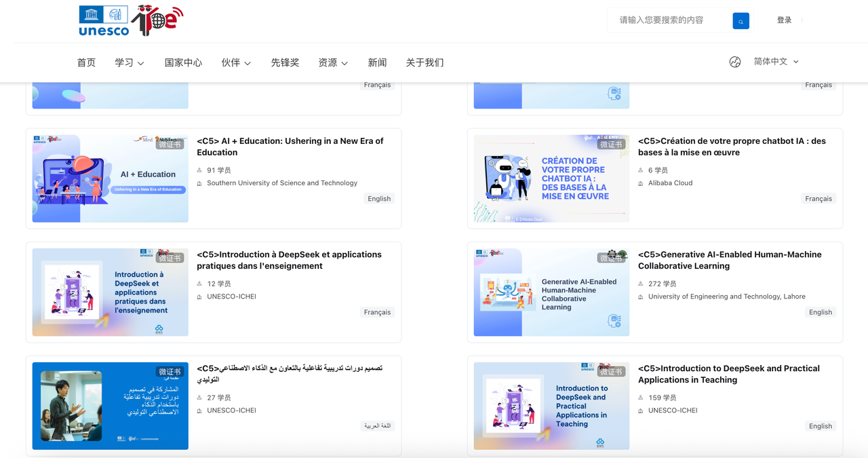Click the student count icon beside 91 学员
The image size is (868, 458).
[x=199, y=170]
